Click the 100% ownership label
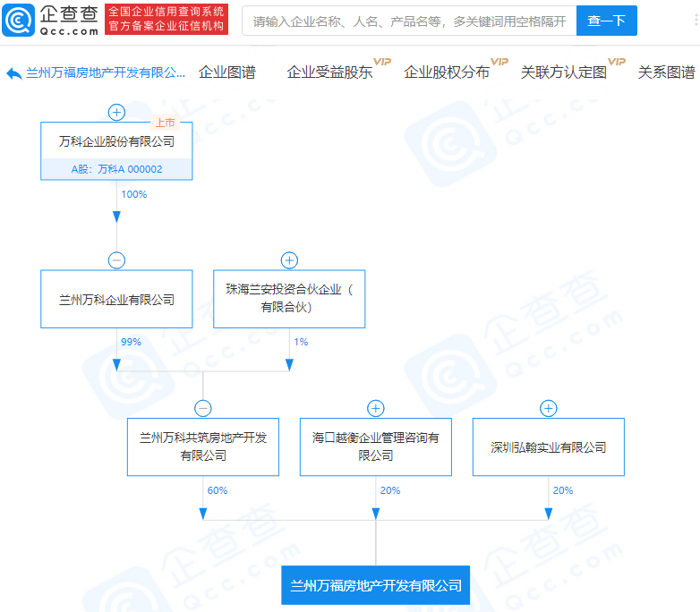The width and height of the screenshot is (700, 612). 134,195
